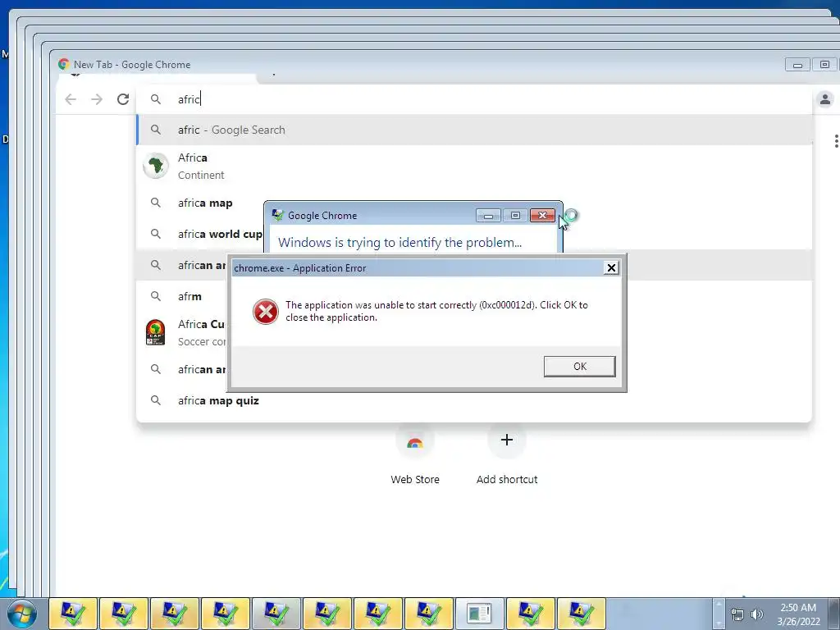Minimize the small Google Chrome problem dialog
Image resolution: width=840 pixels, height=630 pixels.
point(488,216)
